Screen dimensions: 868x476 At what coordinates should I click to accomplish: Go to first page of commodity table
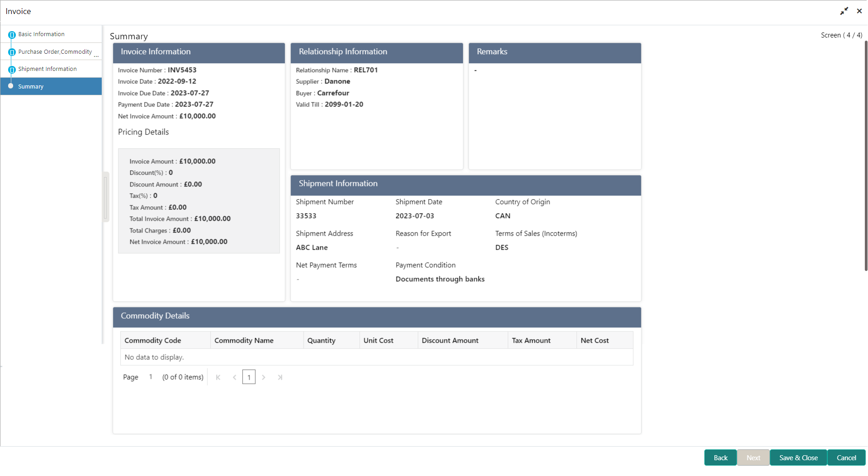pos(218,378)
